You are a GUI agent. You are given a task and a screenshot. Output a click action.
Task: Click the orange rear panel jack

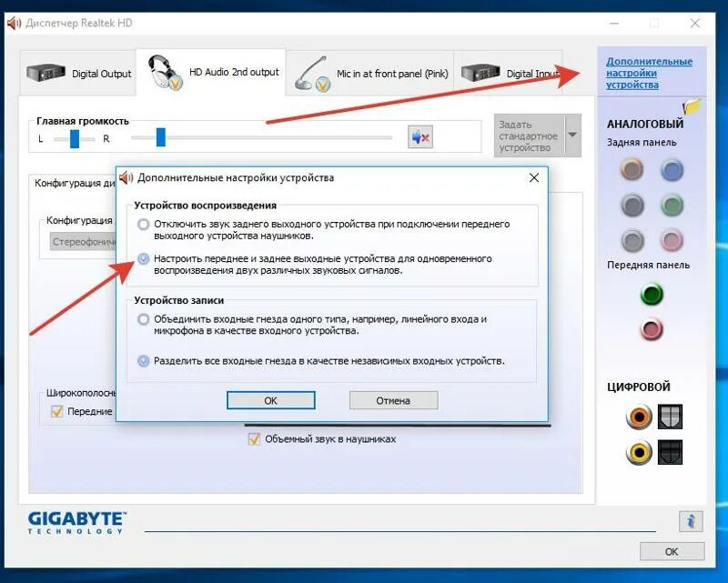pos(632,169)
